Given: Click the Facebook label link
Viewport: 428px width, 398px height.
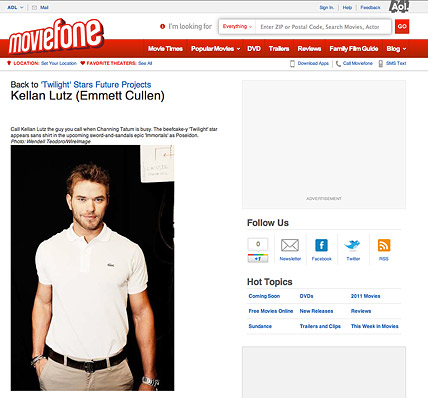Looking at the screenshot, I should pyautogui.click(x=322, y=259).
